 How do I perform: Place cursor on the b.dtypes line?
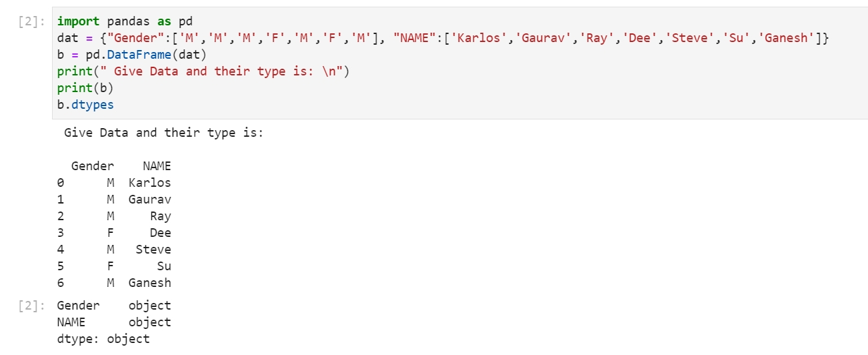[x=85, y=105]
